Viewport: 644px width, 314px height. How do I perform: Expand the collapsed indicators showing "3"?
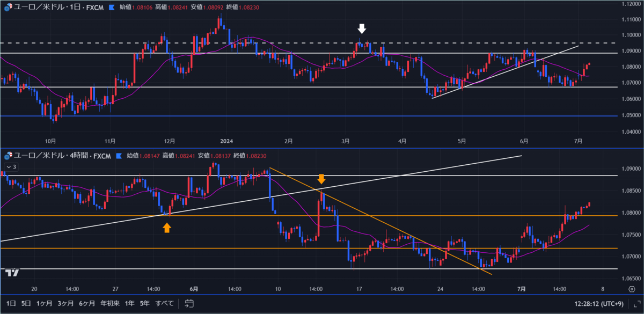click(12, 167)
